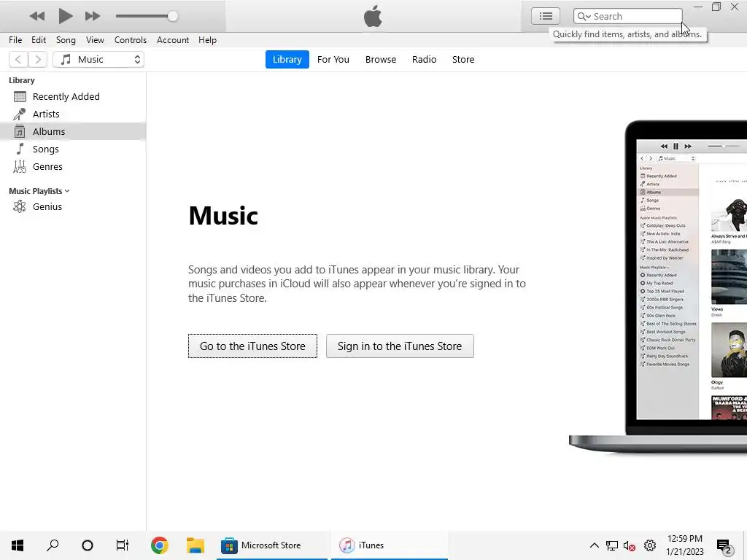This screenshot has width=747, height=560.
Task: Open the Up Next list view icon
Action: (546, 16)
